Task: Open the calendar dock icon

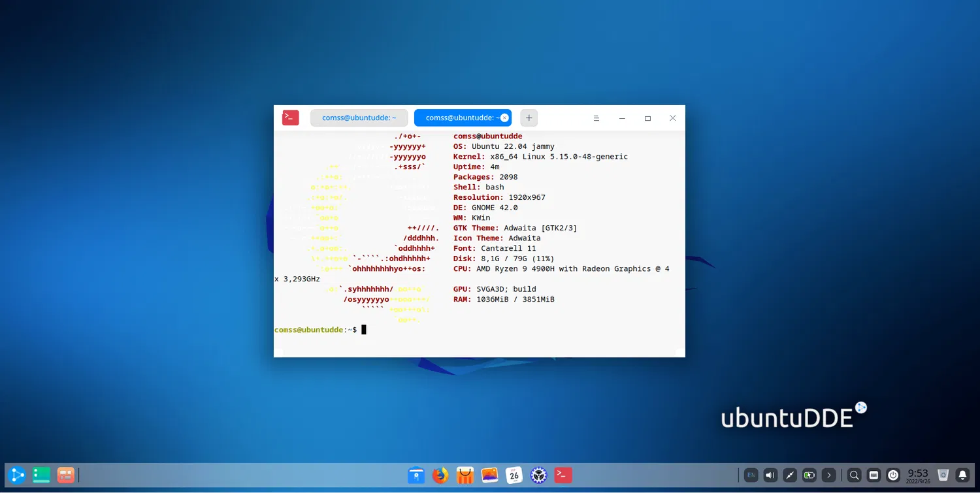Action: point(514,475)
